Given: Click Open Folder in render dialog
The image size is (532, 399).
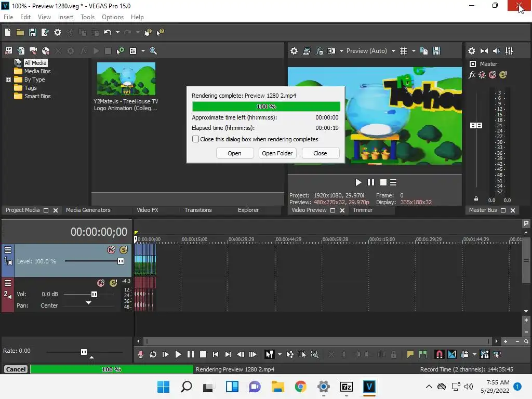Looking at the screenshot, I should (x=277, y=153).
